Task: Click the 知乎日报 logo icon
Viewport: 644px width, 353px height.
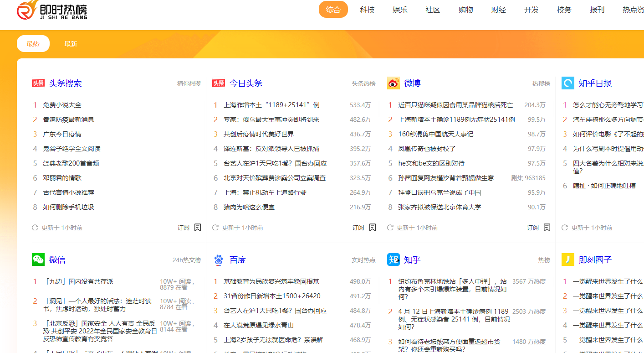Action: (x=568, y=83)
